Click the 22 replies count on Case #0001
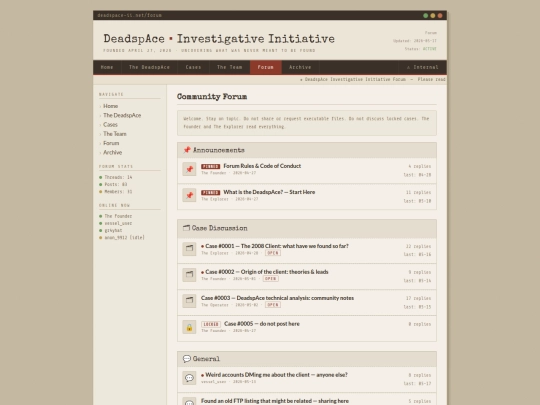 418,247
